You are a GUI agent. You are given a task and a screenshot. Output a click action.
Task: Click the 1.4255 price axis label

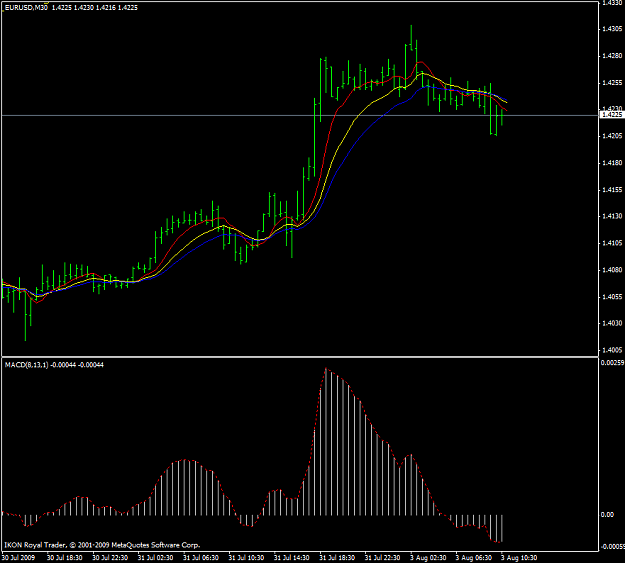[612, 83]
